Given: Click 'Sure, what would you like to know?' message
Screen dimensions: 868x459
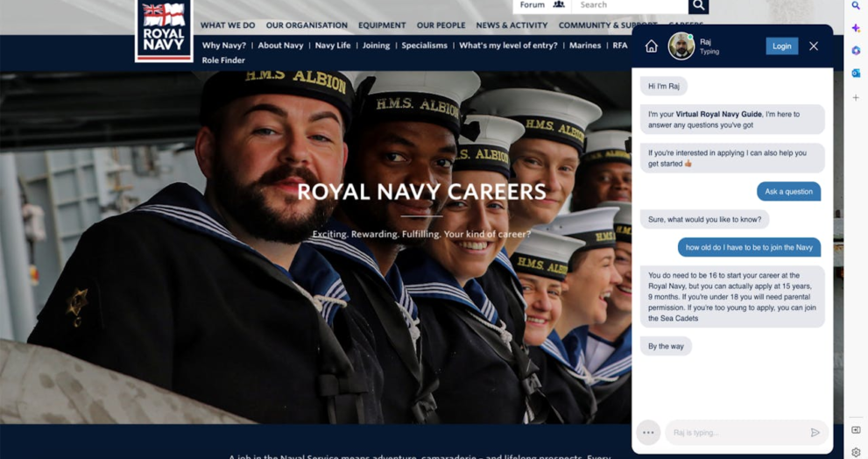Looking at the screenshot, I should click(x=705, y=219).
